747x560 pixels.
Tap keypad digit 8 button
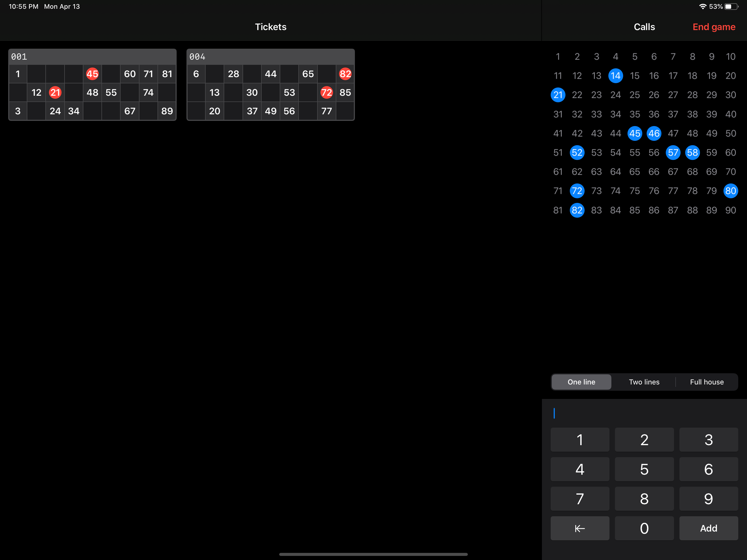[644, 499]
